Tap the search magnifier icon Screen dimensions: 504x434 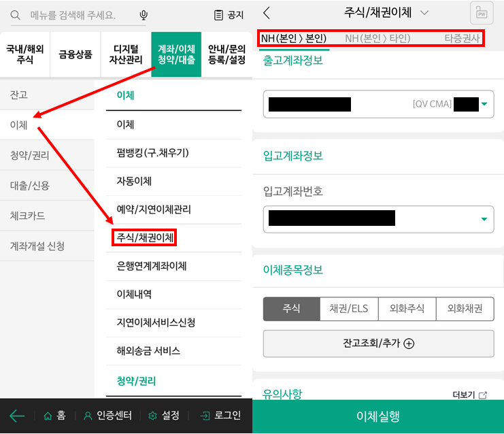click(15, 15)
